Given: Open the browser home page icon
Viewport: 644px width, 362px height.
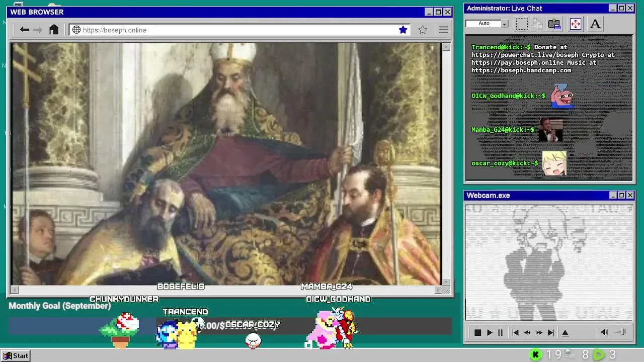Looking at the screenshot, I should point(54,30).
